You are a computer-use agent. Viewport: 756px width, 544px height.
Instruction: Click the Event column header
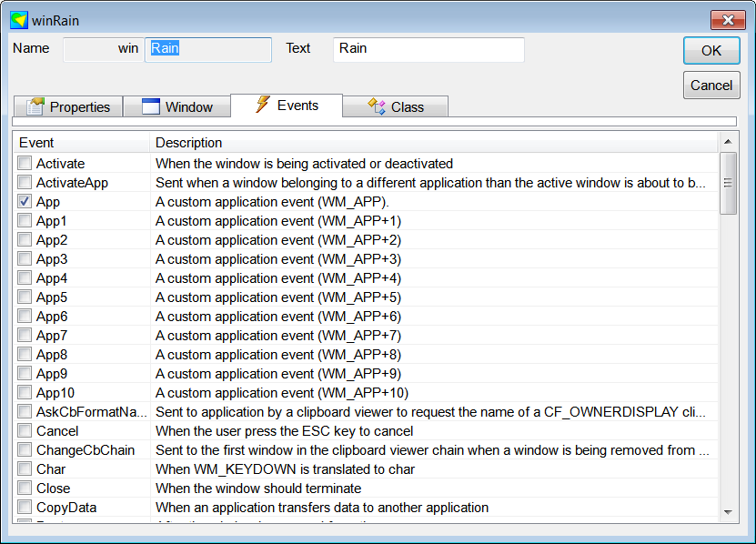pyautogui.click(x=82, y=143)
